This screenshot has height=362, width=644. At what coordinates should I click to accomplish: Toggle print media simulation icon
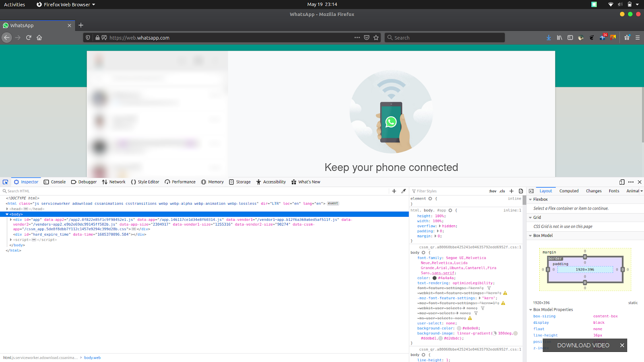[521, 191]
